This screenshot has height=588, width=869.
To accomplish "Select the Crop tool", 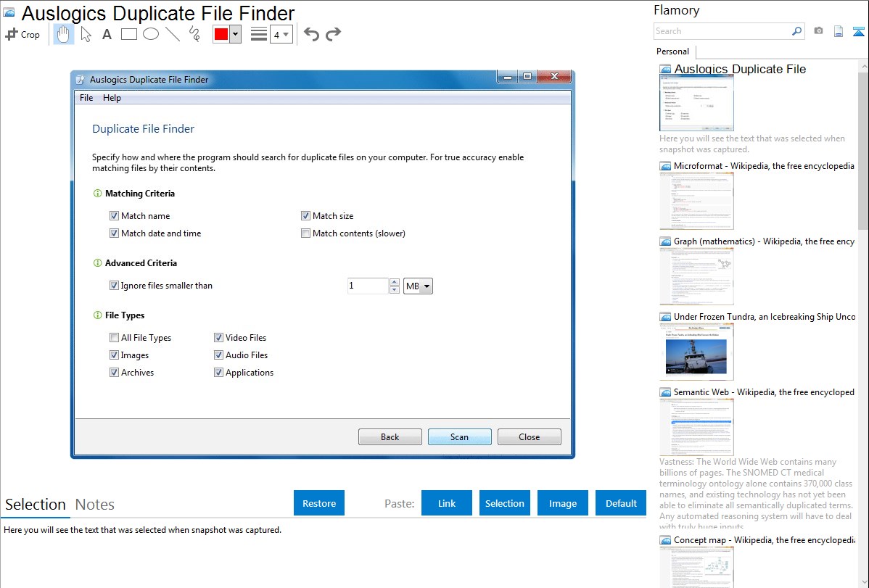I will (x=22, y=34).
